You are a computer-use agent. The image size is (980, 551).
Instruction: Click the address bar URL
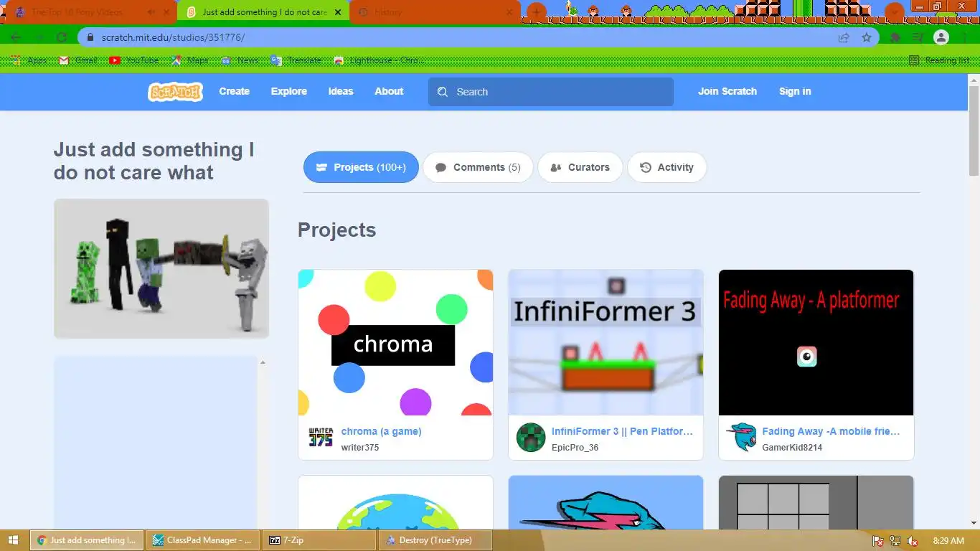173,37
